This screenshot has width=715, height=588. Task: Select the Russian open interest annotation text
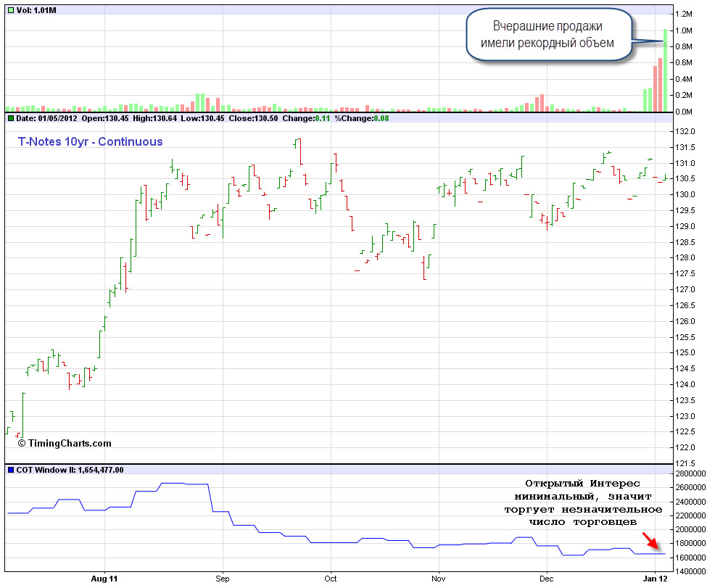point(583,502)
